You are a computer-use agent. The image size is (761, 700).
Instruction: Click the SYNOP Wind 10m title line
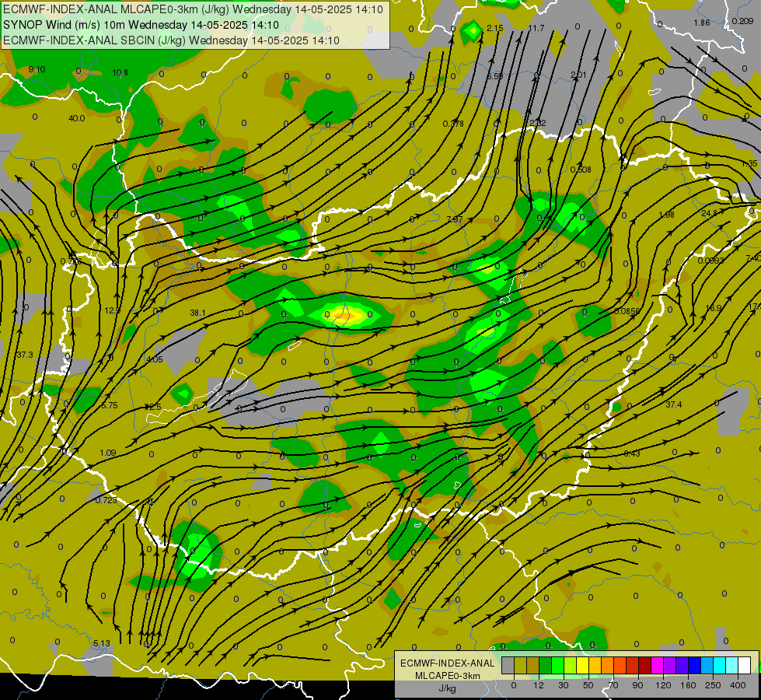click(x=141, y=25)
